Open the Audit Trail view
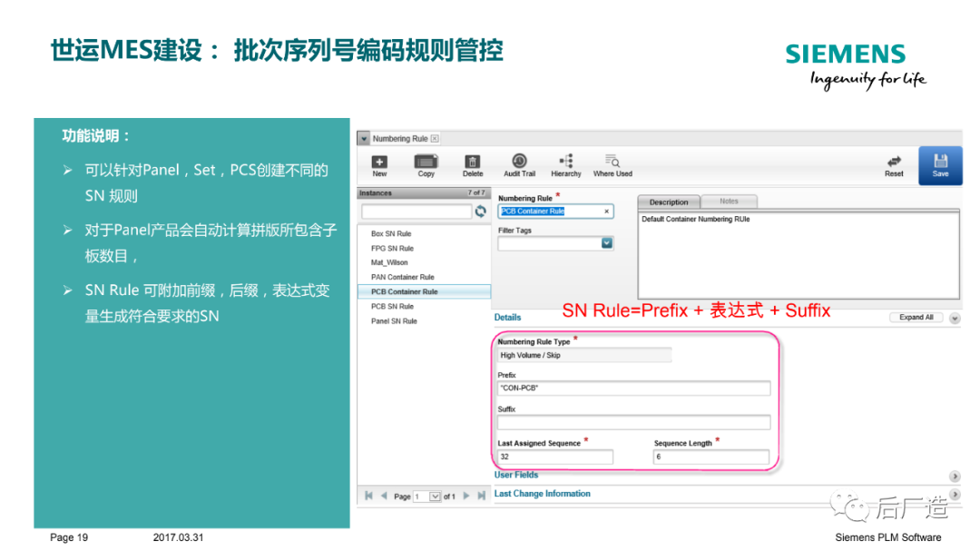 coord(519,163)
